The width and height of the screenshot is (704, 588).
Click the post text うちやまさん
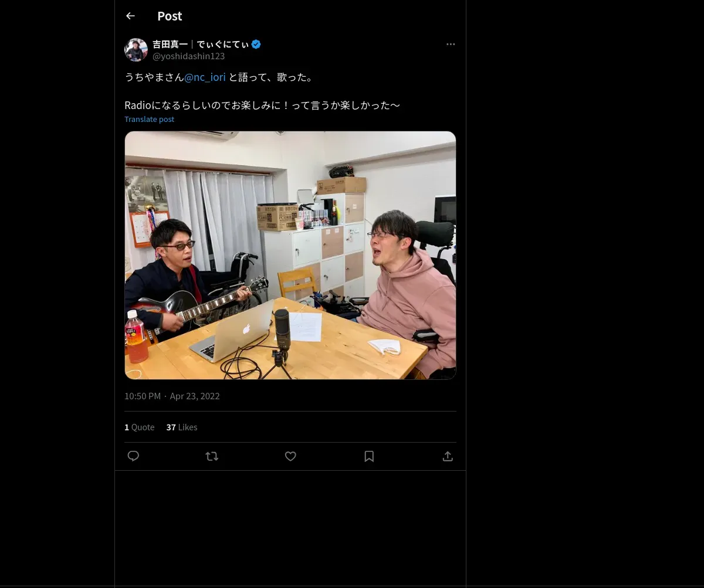pyautogui.click(x=154, y=77)
